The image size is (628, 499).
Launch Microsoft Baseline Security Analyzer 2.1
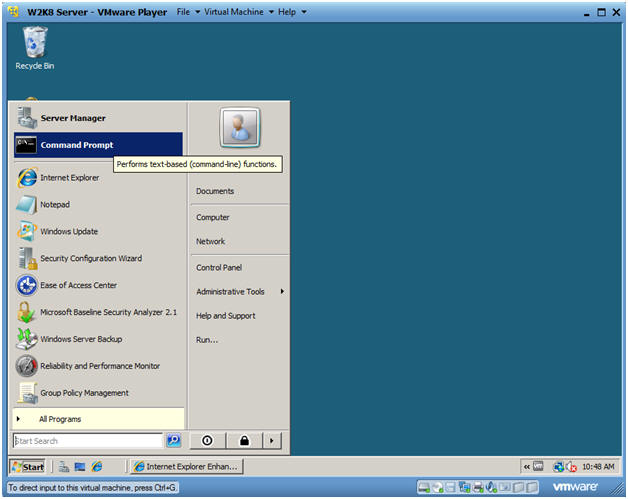(98, 312)
